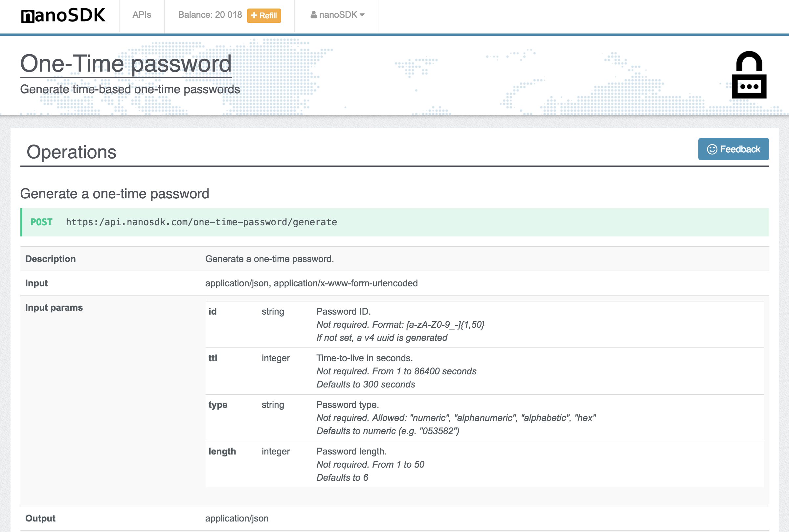789x532 pixels.
Task: Click the plus icon in Refill
Action: tap(254, 16)
